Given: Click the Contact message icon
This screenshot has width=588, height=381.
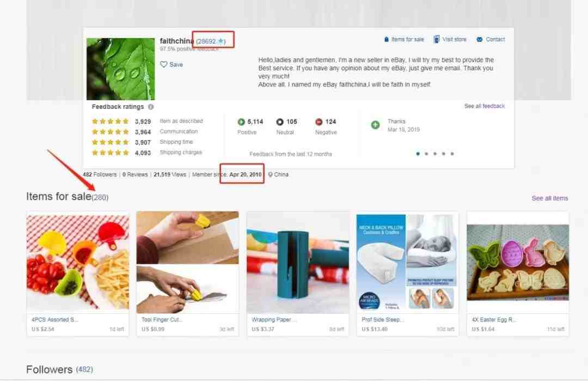Looking at the screenshot, I should pyautogui.click(x=479, y=39).
